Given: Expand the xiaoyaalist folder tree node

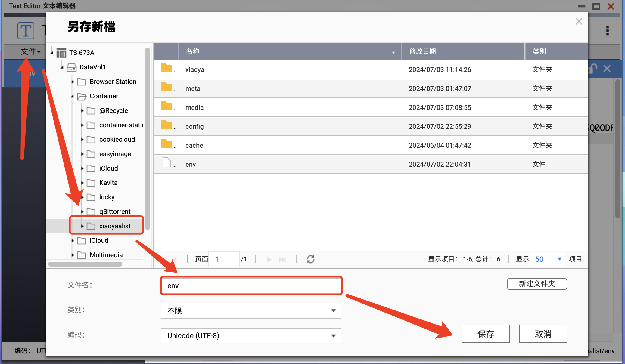Looking at the screenshot, I should point(82,226).
